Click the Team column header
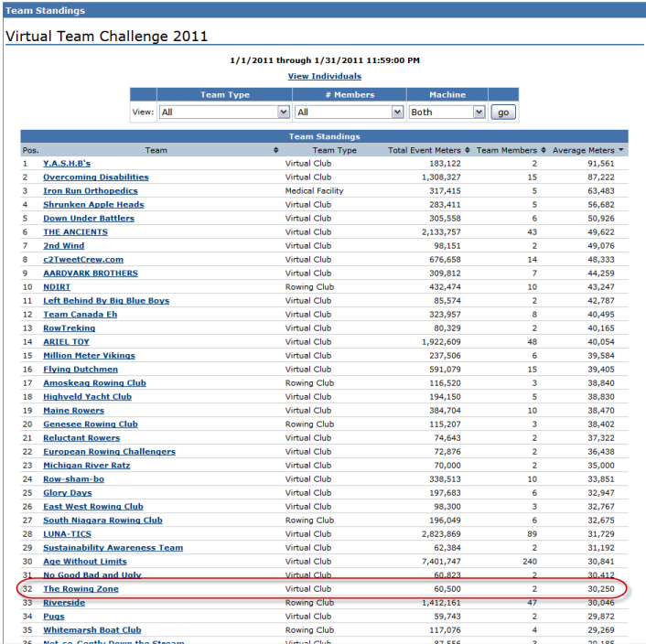Image resolution: width=646 pixels, height=644 pixels. (156, 150)
